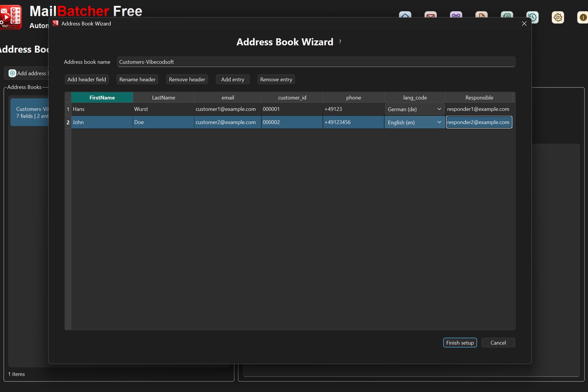Click the customer1@example.com cell
The height and width of the screenshot is (392, 588).
pyautogui.click(x=228, y=109)
